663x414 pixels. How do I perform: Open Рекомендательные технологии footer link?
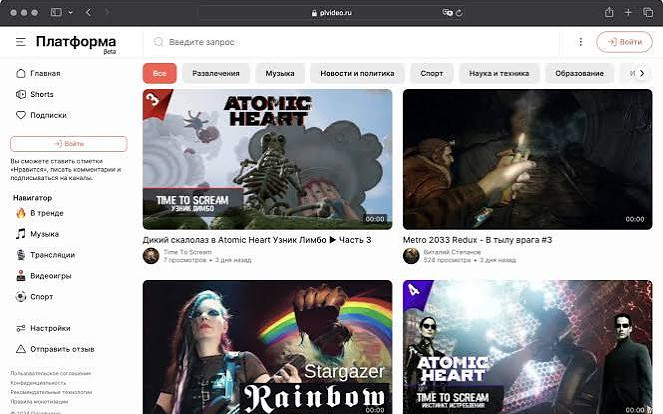click(51, 392)
